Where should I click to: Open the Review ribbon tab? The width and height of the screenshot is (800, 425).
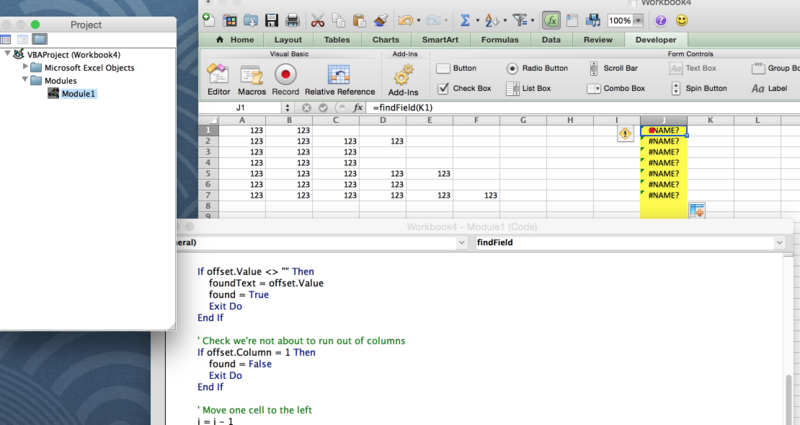pos(598,40)
